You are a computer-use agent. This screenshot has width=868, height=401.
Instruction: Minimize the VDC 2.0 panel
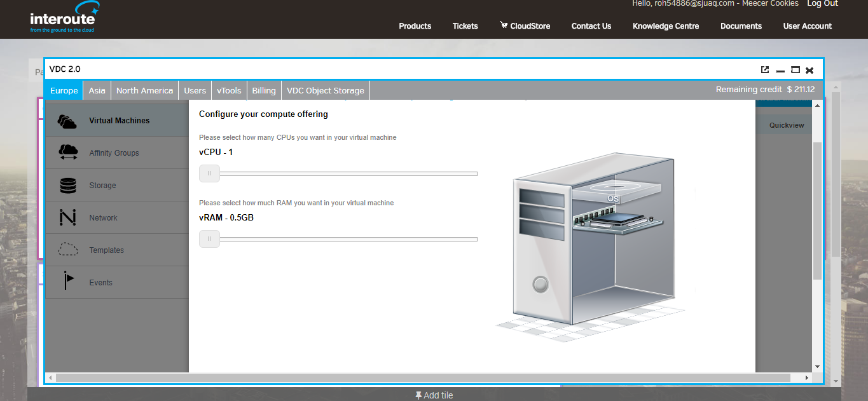click(780, 71)
